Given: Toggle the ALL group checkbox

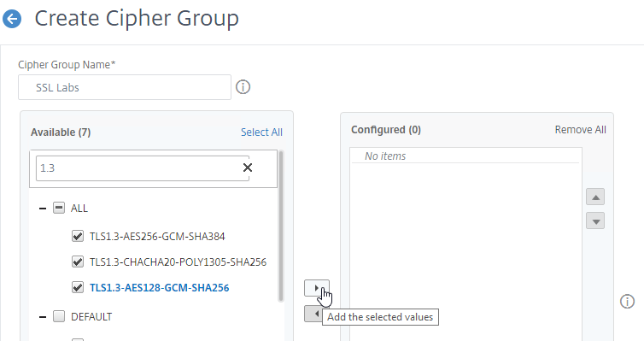Looking at the screenshot, I should click(59, 208).
